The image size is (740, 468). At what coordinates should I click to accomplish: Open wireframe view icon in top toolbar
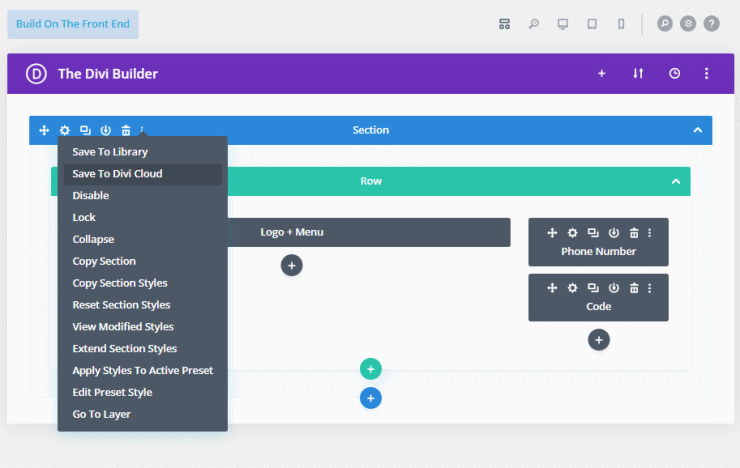click(x=504, y=24)
